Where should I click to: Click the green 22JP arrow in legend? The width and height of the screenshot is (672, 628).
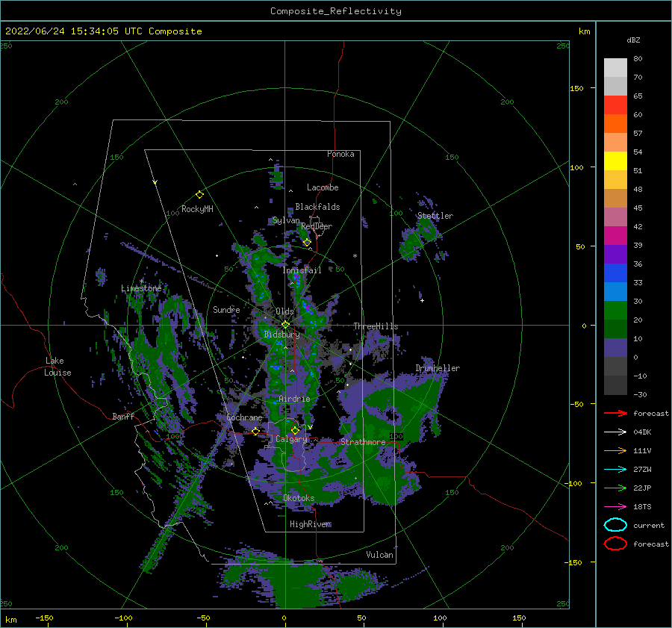tap(615, 488)
